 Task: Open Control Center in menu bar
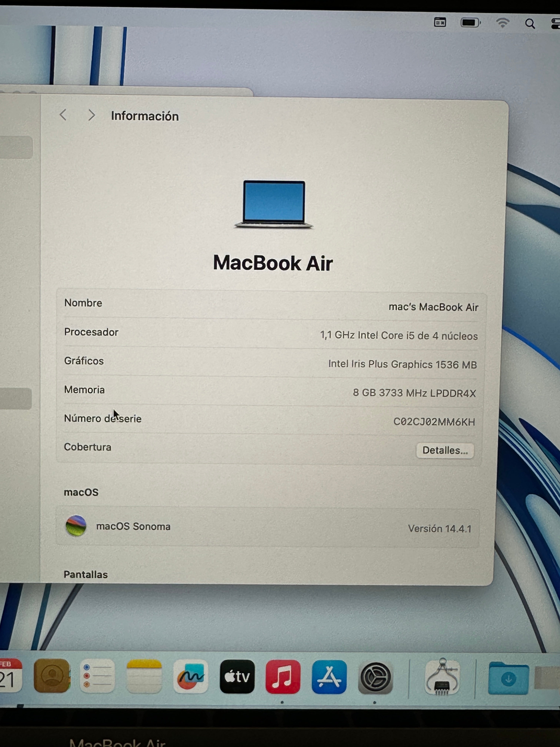(555, 24)
